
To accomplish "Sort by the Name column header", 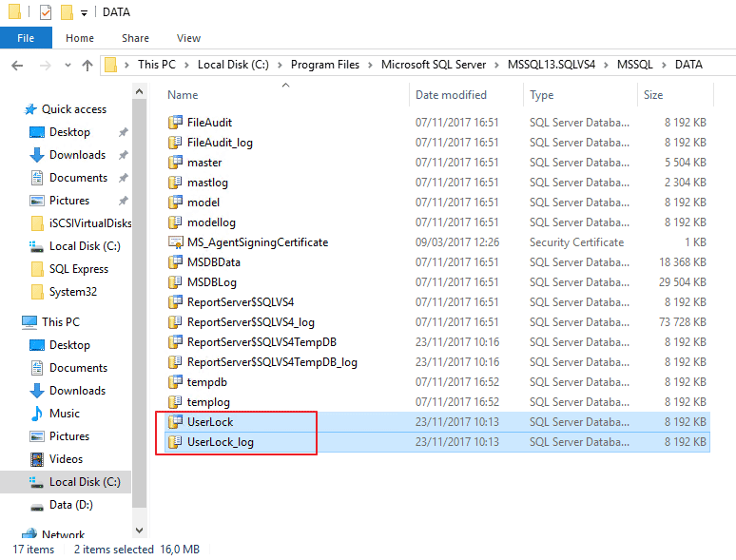I will click(285, 95).
